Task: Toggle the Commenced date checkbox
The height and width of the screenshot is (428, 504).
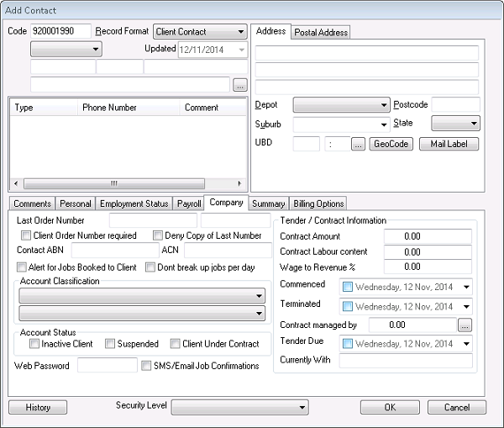Action: 349,287
